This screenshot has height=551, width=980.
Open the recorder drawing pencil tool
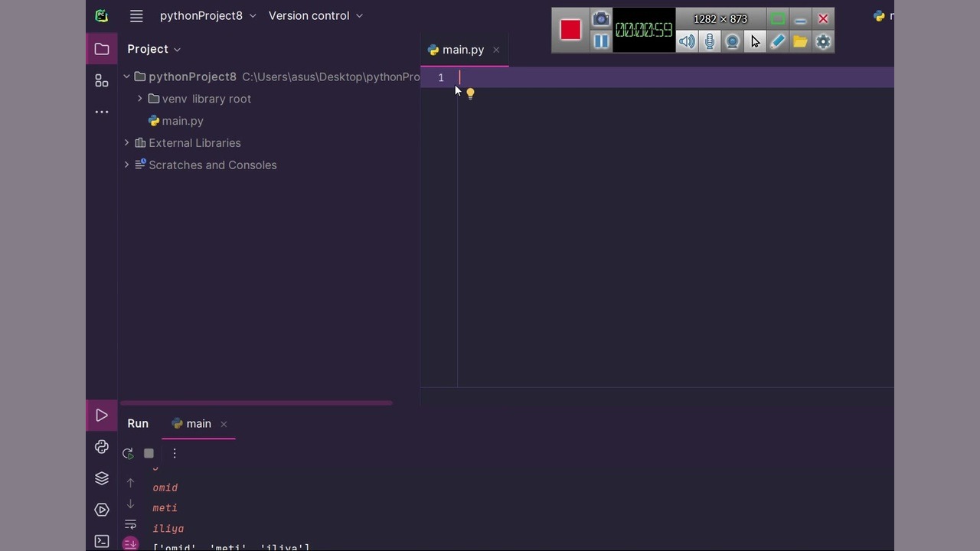click(x=778, y=41)
